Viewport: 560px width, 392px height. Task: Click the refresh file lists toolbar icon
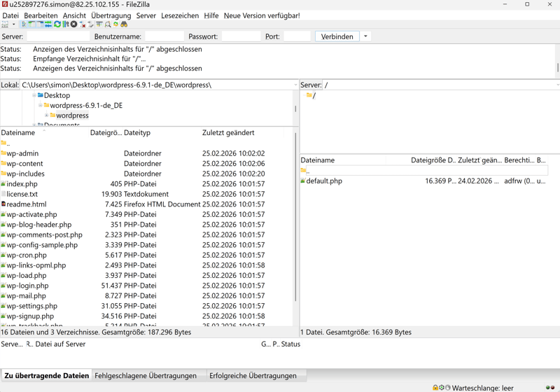click(x=57, y=24)
